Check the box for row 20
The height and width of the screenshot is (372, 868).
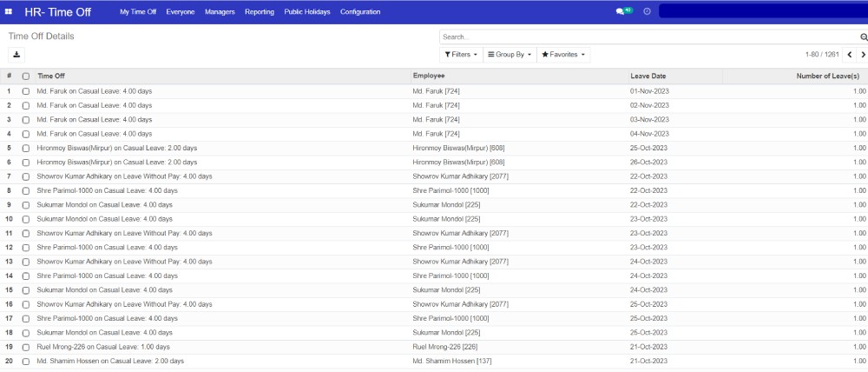click(25, 362)
